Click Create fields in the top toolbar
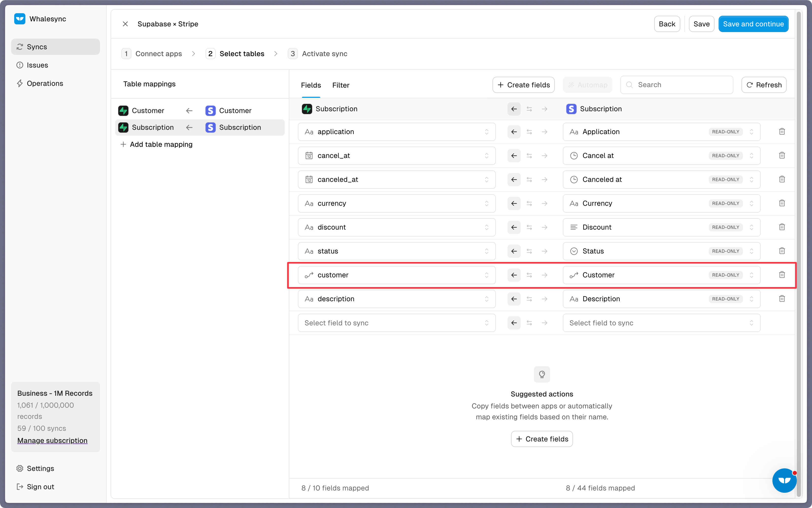 click(523, 85)
